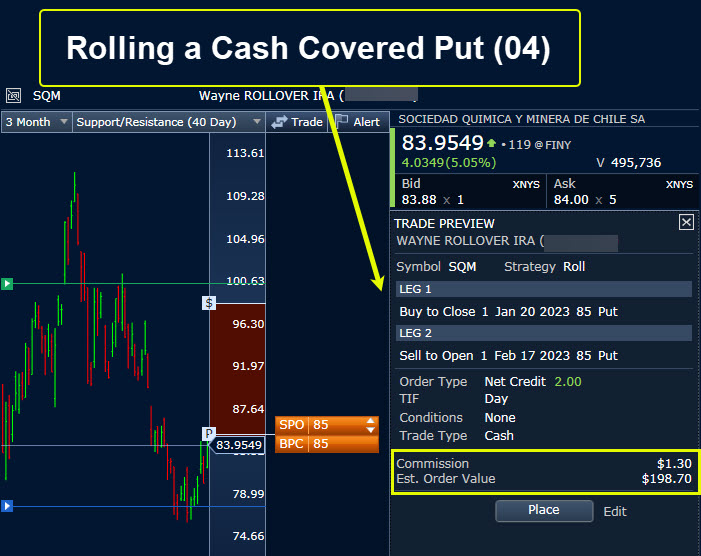Screen dimensions: 701x556
Task: Click the Bid price 83.88 quote
Action: tap(419, 200)
